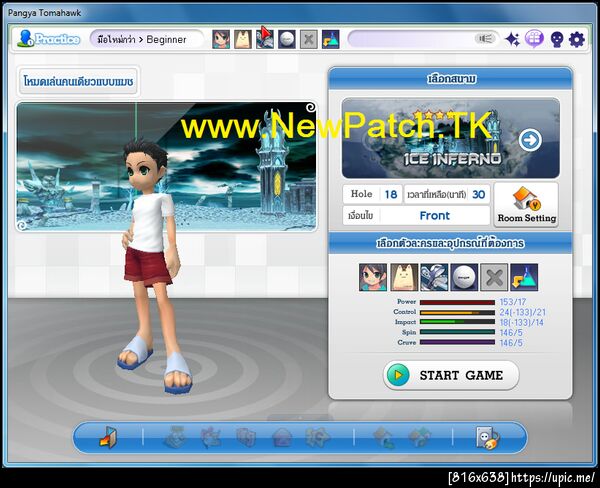The height and width of the screenshot is (488, 600).
Task: Click the Front condition value
Action: coord(435,216)
